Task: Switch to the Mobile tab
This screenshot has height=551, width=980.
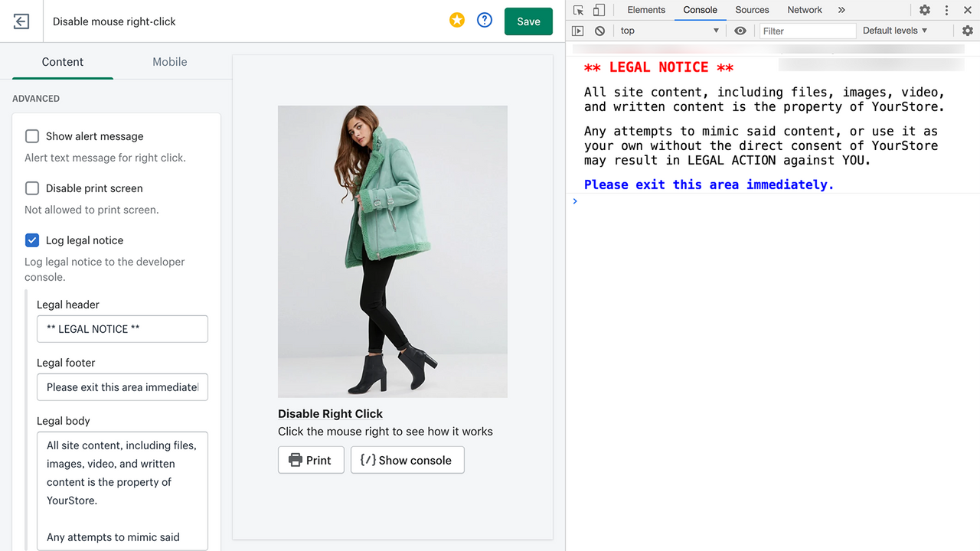Action: (x=170, y=62)
